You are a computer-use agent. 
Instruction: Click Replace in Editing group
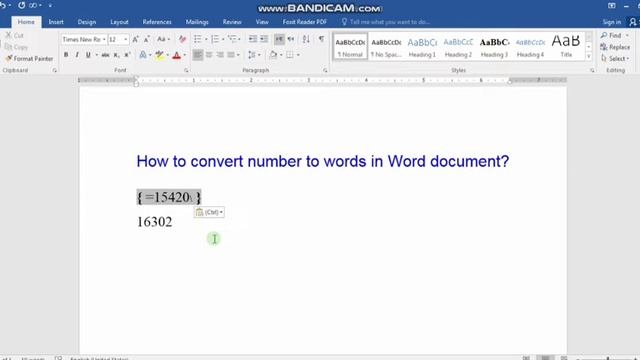pyautogui.click(x=615, y=47)
